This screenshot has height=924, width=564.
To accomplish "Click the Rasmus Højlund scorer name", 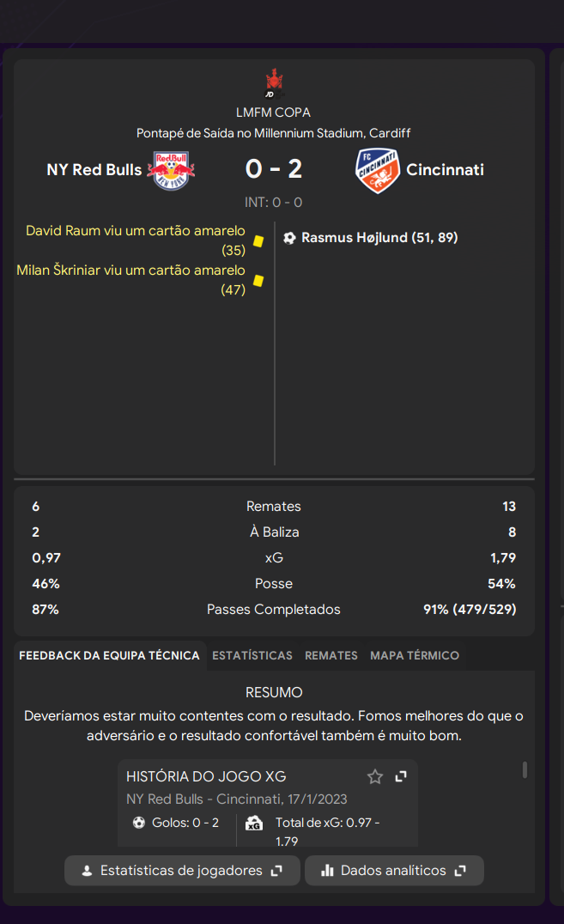I will (355, 238).
